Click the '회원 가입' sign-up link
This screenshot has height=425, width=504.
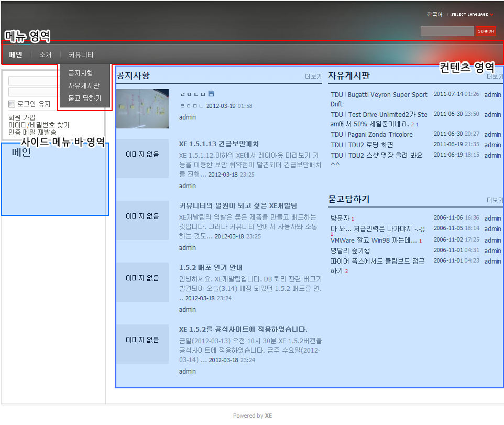point(22,117)
